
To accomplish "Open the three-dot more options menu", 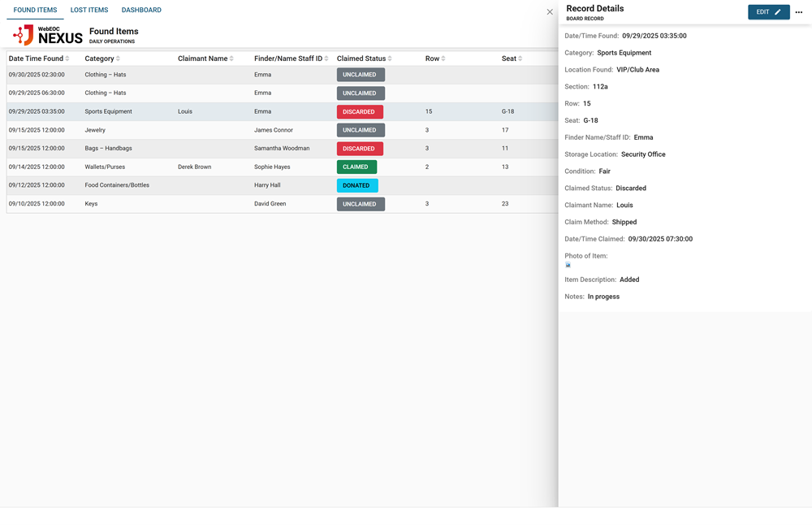I will click(x=799, y=12).
